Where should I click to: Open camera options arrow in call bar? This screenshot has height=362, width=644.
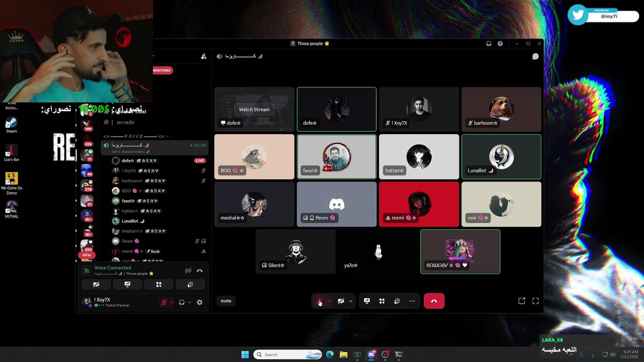coord(351,301)
